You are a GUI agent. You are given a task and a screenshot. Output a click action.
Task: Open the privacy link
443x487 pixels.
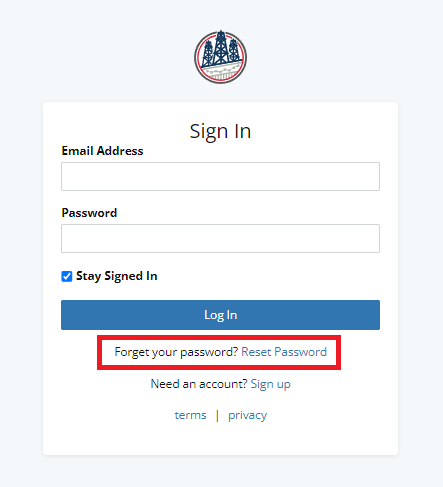click(247, 416)
